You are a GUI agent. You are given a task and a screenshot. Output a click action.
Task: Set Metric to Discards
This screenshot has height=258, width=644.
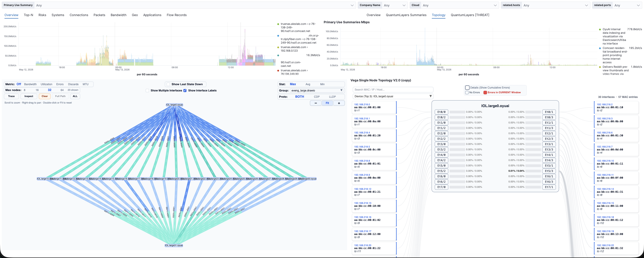pos(73,84)
